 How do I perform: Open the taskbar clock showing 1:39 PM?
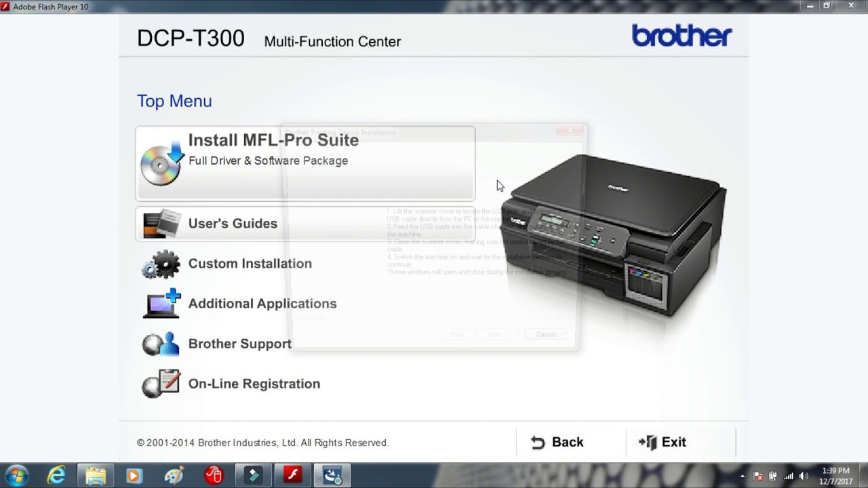[x=835, y=476]
